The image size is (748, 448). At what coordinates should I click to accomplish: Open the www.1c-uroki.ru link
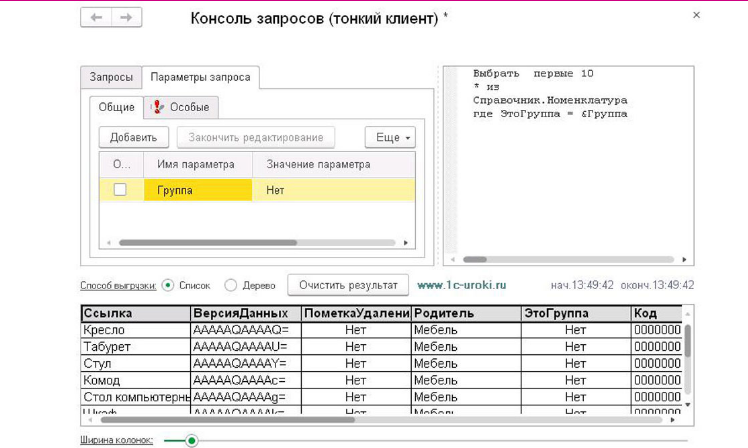(x=461, y=285)
